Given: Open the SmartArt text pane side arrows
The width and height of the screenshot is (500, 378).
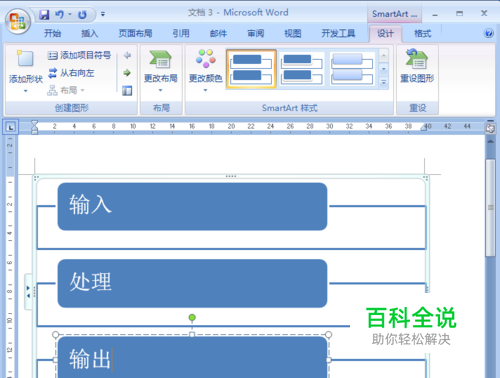Looking at the screenshot, I should tap(28, 292).
